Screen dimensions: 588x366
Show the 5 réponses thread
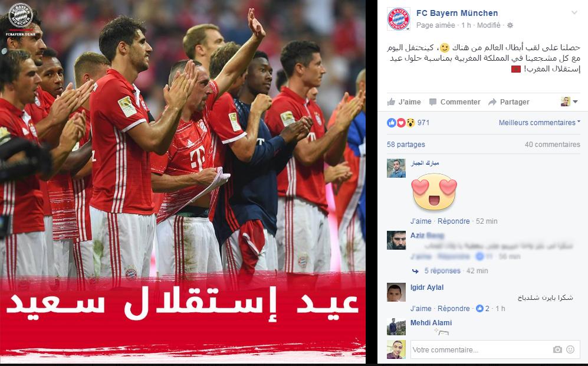[442, 270]
